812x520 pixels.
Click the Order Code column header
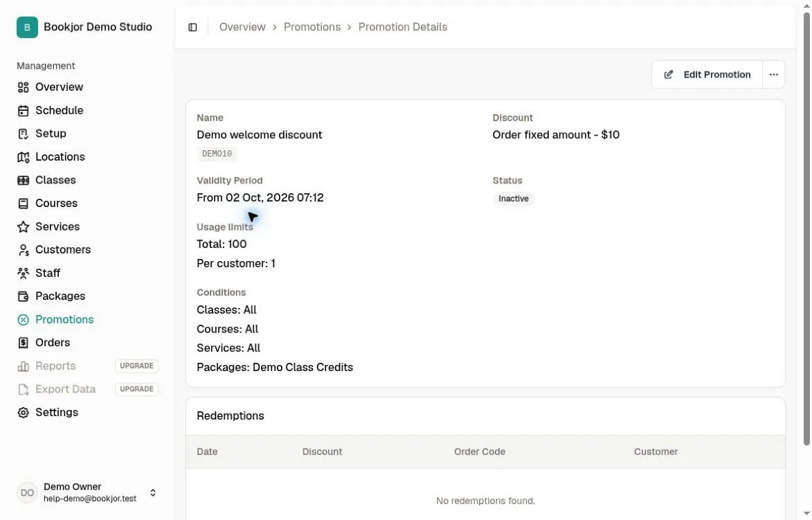click(480, 451)
